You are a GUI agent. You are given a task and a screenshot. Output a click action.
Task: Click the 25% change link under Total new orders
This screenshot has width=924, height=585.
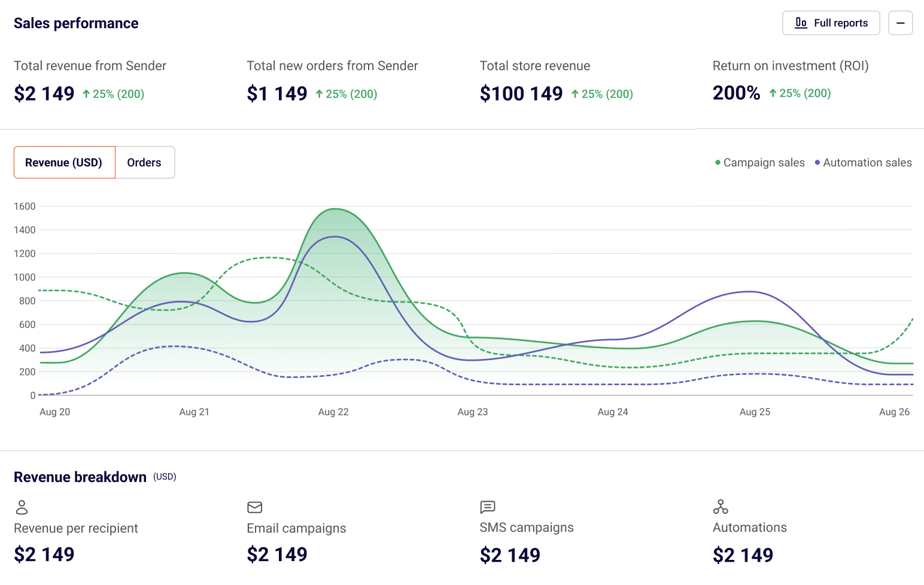(x=346, y=94)
